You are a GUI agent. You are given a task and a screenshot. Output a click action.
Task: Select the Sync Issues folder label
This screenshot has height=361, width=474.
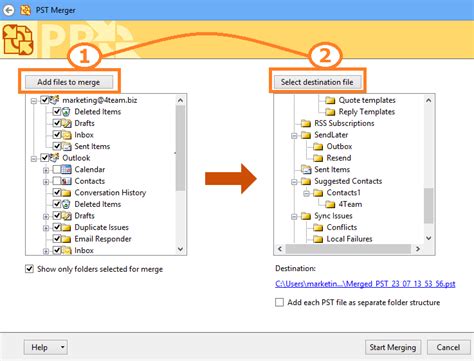333,216
